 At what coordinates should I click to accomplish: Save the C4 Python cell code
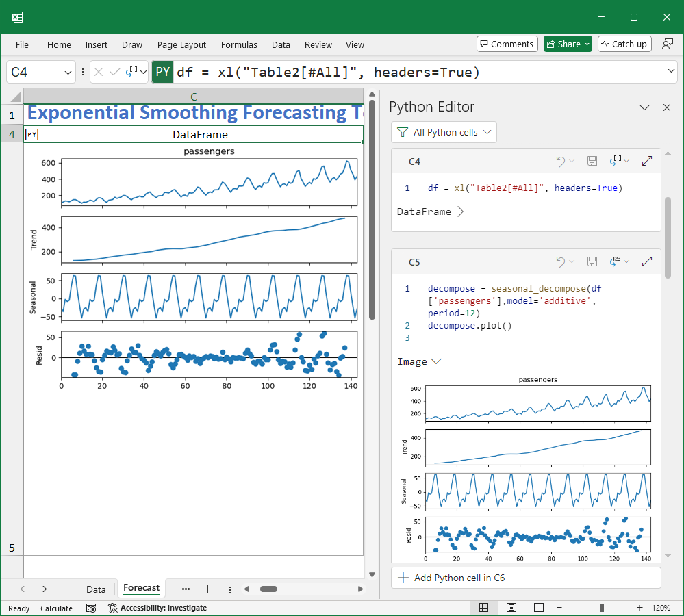click(x=592, y=161)
